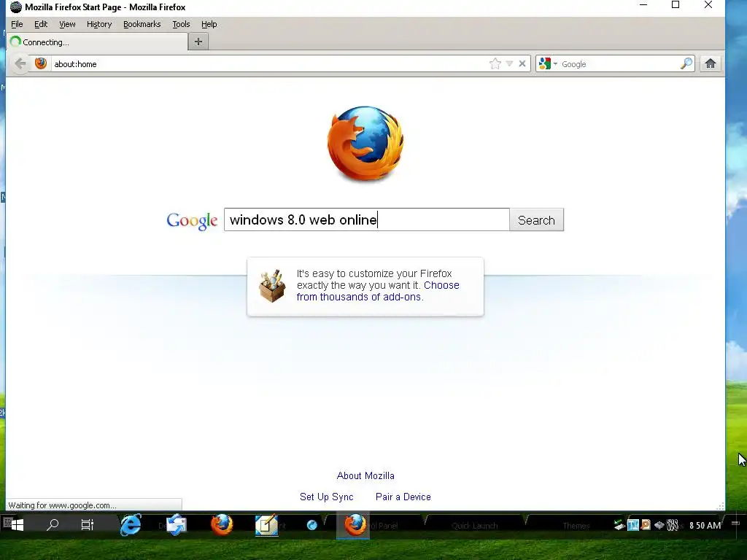Open the search engine selector dropdown
747x560 pixels.
point(549,64)
